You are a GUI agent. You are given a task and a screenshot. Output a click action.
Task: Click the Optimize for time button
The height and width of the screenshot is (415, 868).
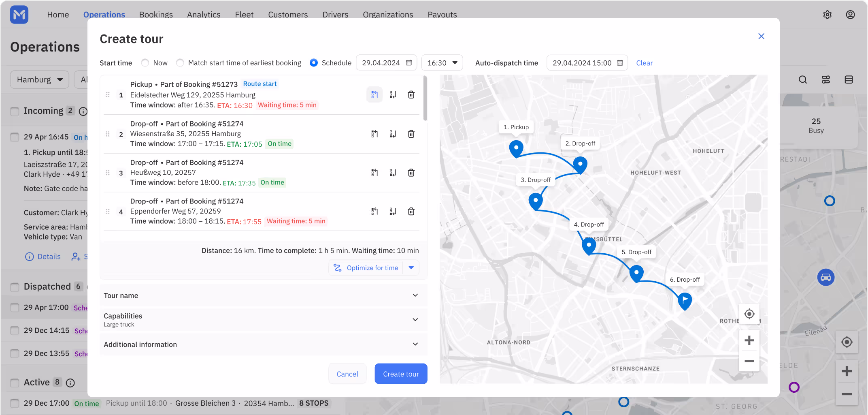point(366,268)
